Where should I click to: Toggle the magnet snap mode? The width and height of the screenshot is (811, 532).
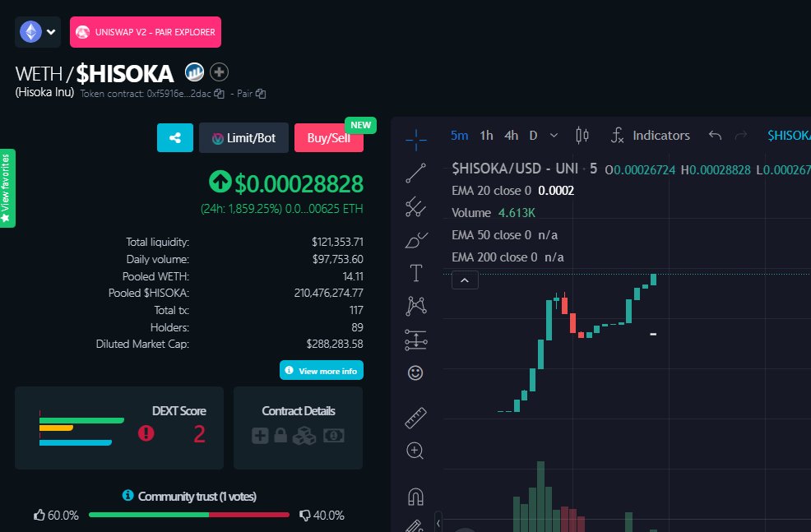click(416, 497)
